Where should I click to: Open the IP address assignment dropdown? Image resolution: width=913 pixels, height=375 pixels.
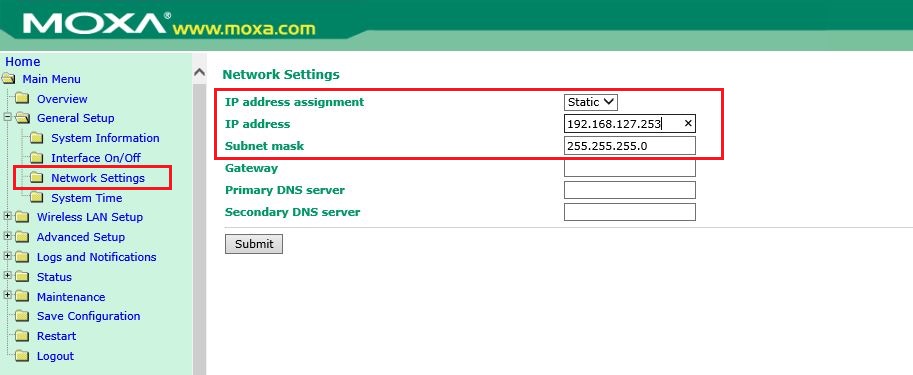[x=590, y=102]
